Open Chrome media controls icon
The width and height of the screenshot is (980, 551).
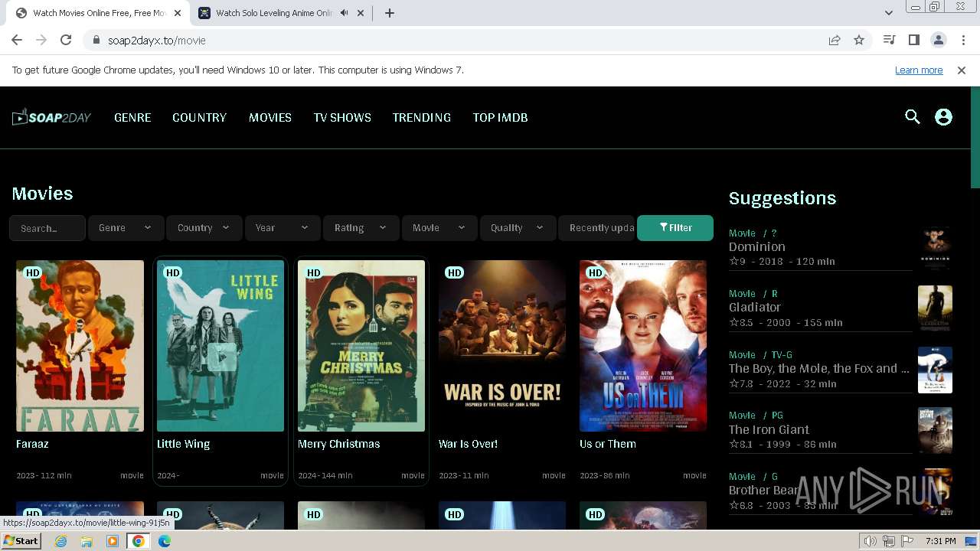889,40
